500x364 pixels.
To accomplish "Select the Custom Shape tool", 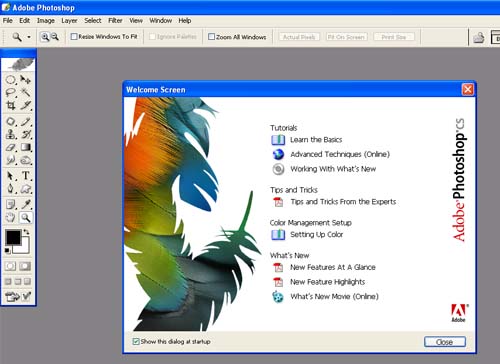I will (x=26, y=189).
